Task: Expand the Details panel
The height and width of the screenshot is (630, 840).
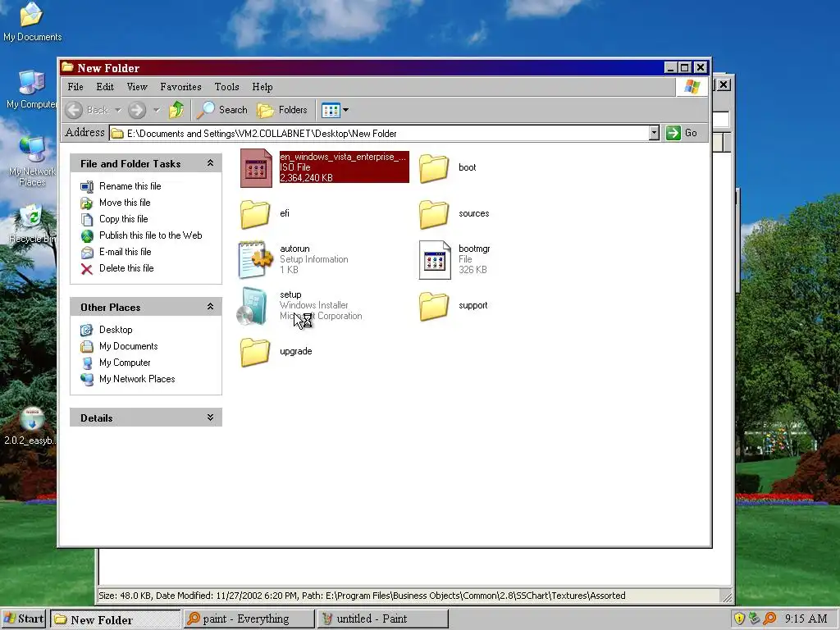Action: point(211,418)
